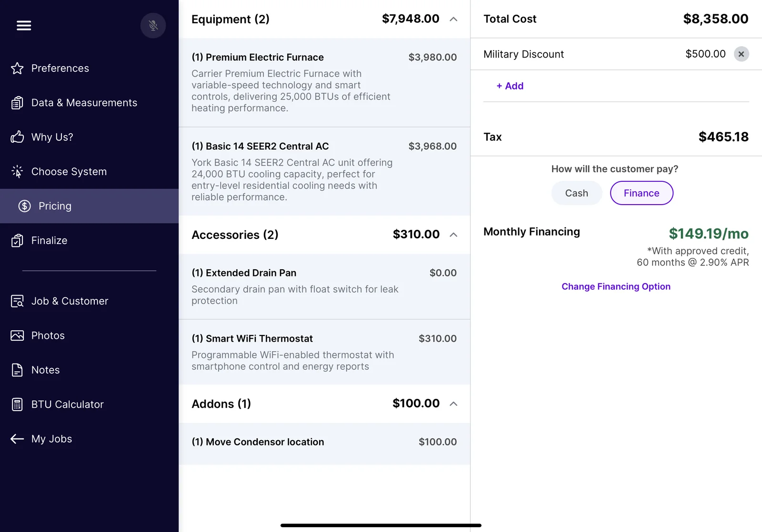Image resolution: width=762 pixels, height=532 pixels.
Task: Click the Finalize checklist icon
Action: coord(17,240)
